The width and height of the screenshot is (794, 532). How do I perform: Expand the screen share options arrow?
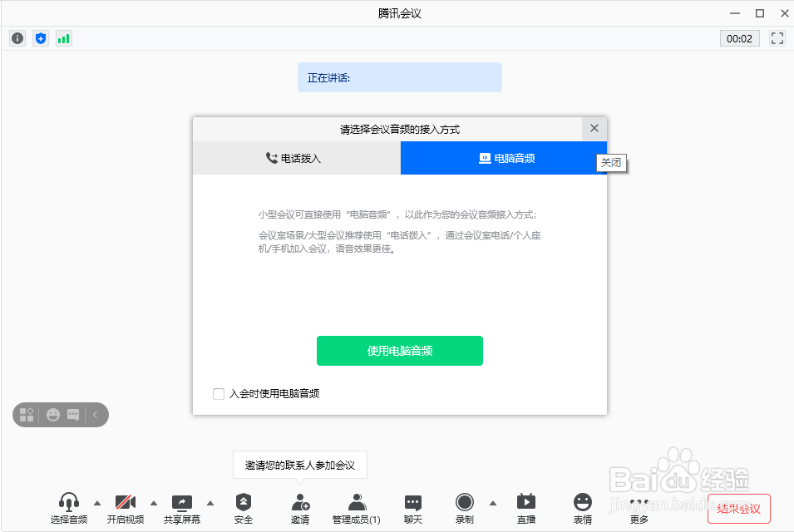coord(210,503)
